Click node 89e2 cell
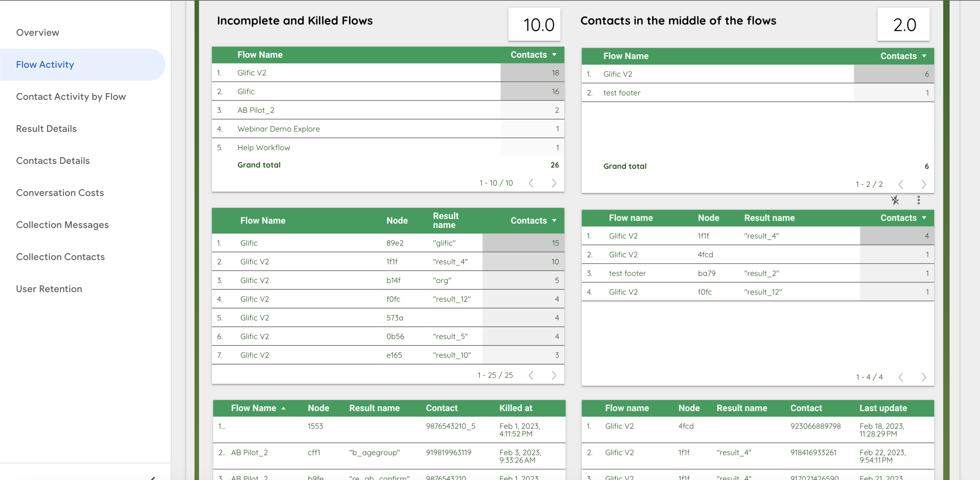 [x=395, y=243]
